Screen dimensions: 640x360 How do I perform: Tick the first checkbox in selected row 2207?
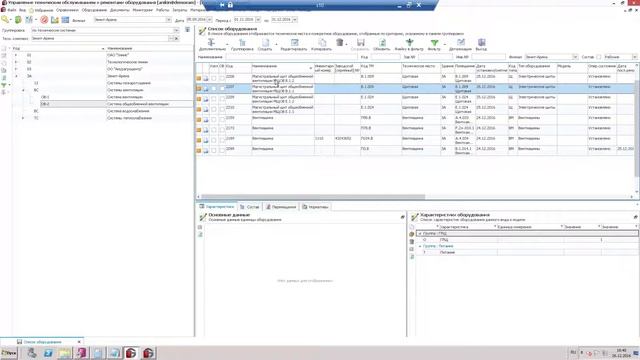(213, 88)
